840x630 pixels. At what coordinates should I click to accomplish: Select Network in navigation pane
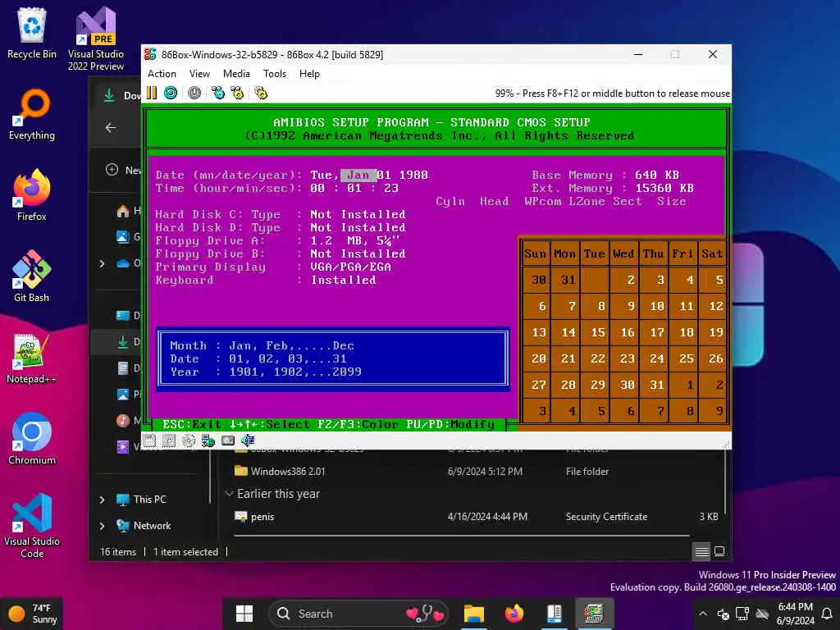[x=144, y=526]
